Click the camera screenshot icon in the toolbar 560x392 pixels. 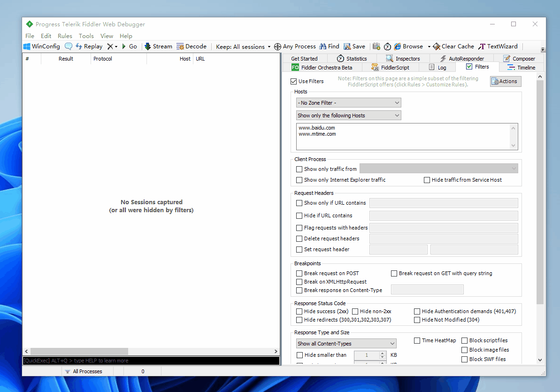pyautogui.click(x=376, y=46)
